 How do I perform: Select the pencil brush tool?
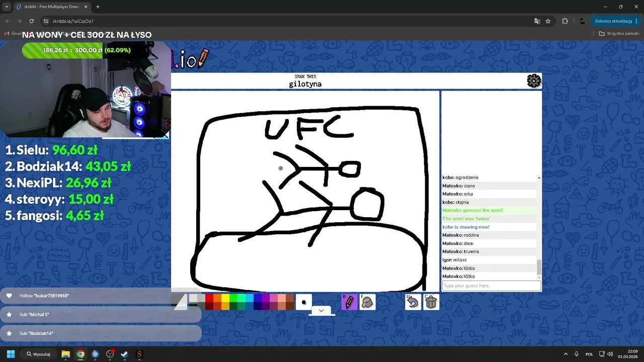click(349, 302)
